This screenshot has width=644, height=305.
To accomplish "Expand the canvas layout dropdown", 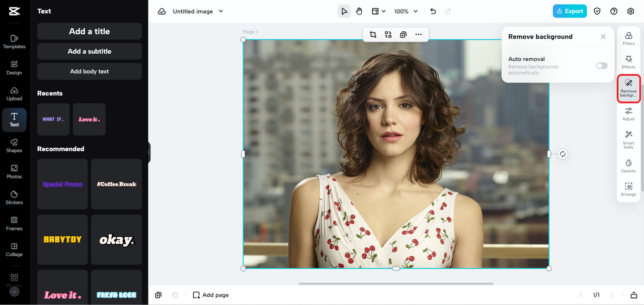I will [x=378, y=11].
